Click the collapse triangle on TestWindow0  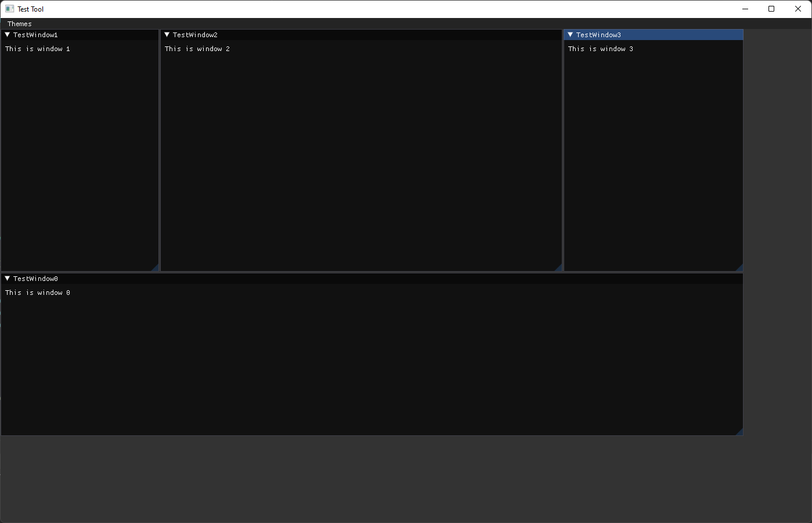[x=6, y=278]
